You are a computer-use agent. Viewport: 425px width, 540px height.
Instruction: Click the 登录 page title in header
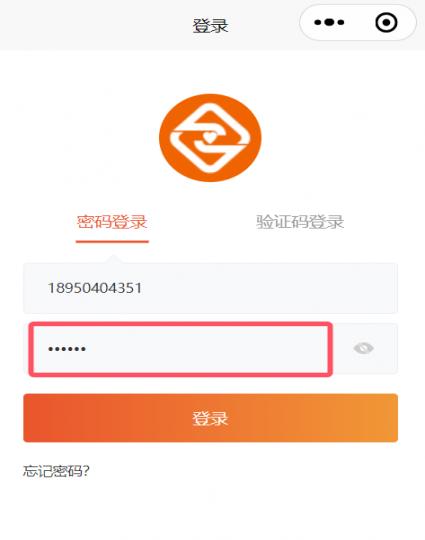click(210, 26)
